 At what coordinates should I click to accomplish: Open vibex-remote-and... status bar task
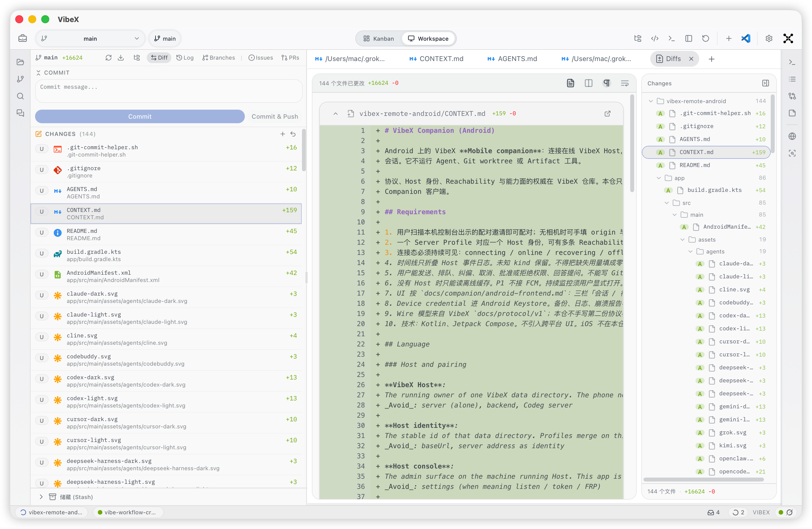tap(51, 512)
